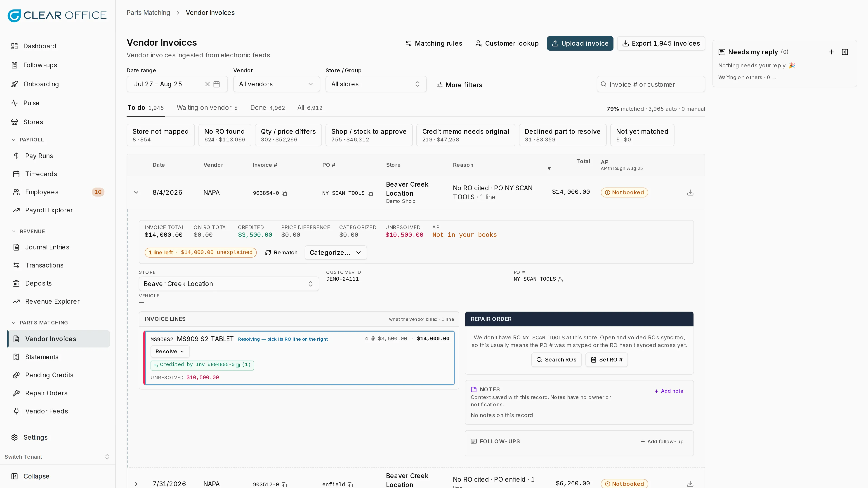Open the Store / Group dropdown

pyautogui.click(x=376, y=84)
